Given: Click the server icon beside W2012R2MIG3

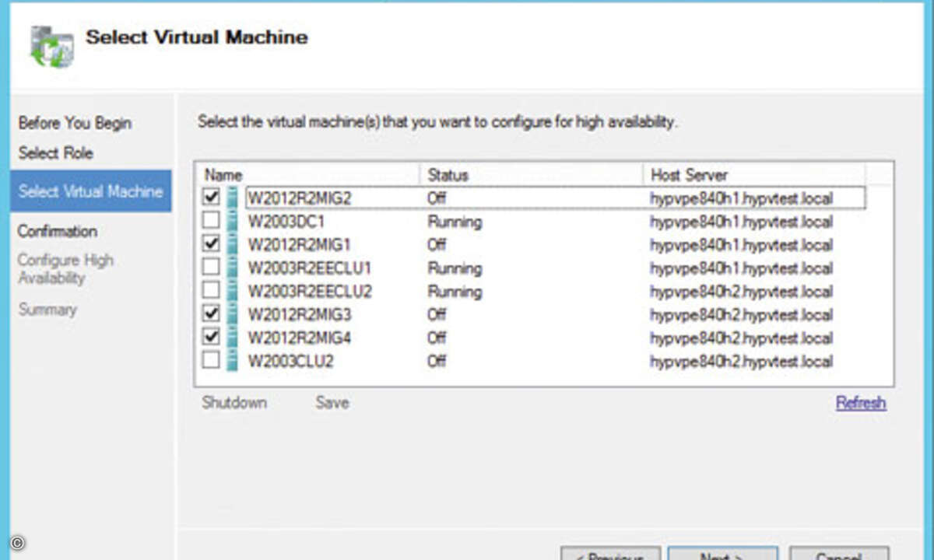Looking at the screenshot, I should click(232, 314).
